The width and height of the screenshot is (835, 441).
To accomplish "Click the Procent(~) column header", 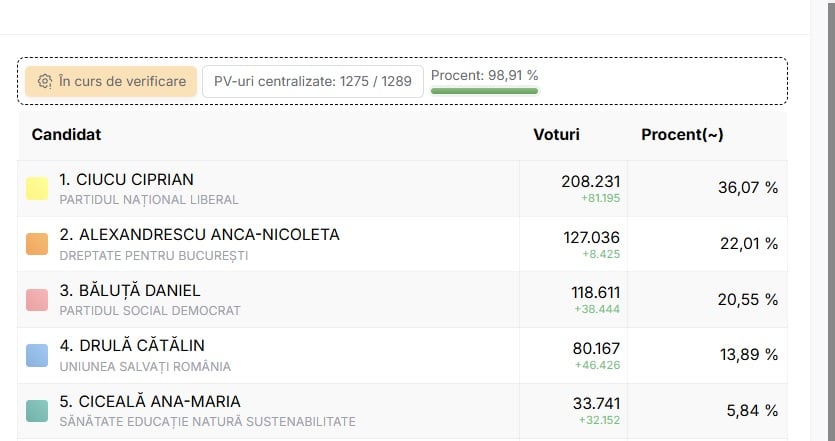I will click(x=682, y=134).
